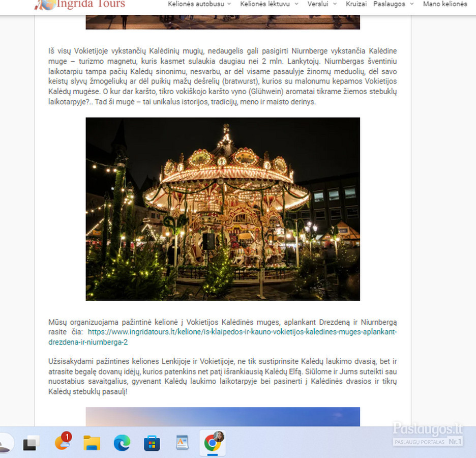Open Microsoft Store from the taskbar

152,443
